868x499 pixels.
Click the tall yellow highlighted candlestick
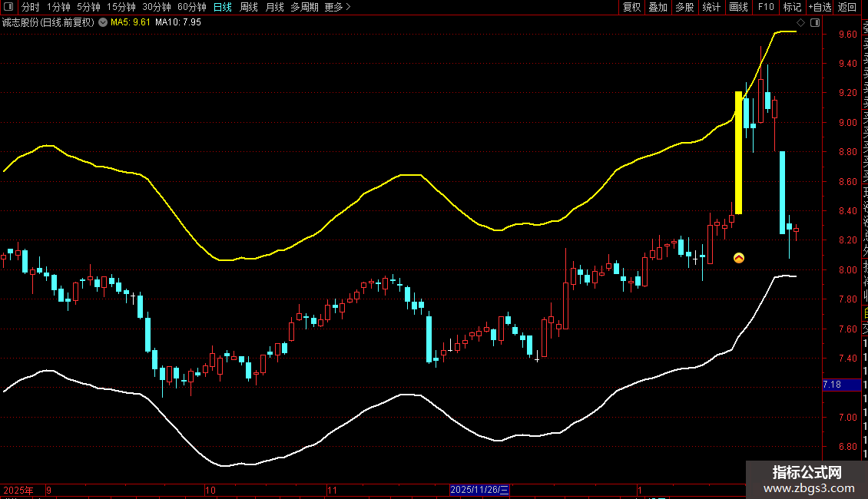coord(738,153)
